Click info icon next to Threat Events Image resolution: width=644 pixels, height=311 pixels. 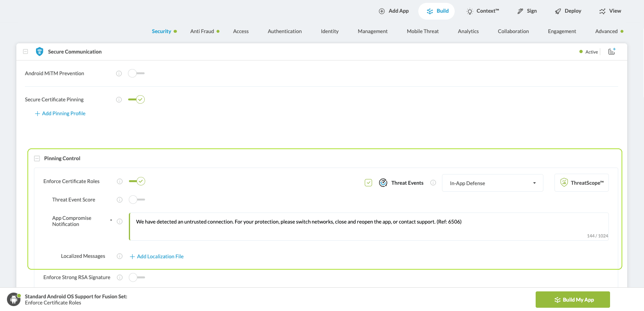pos(433,183)
